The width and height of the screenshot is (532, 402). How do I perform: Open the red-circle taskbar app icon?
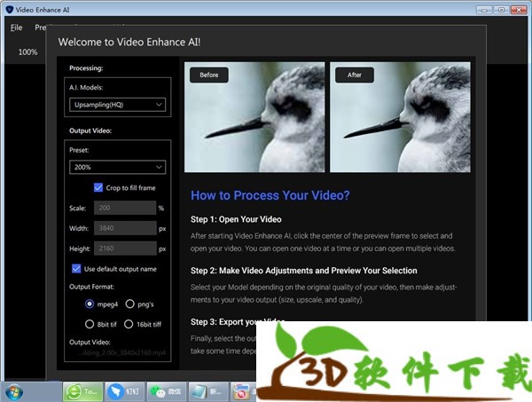coord(243,392)
